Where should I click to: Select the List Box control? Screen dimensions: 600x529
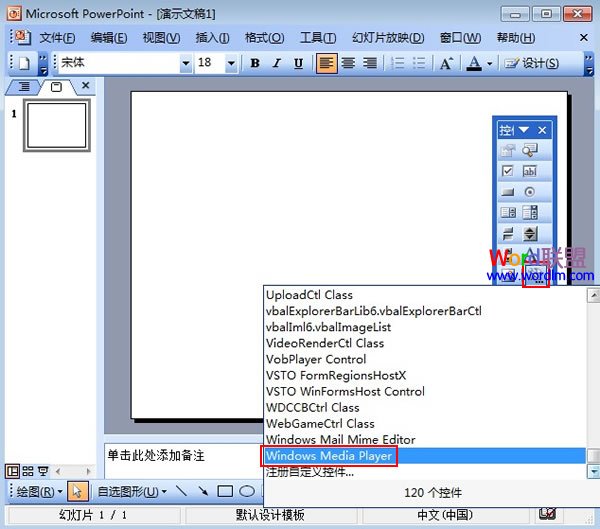508,212
